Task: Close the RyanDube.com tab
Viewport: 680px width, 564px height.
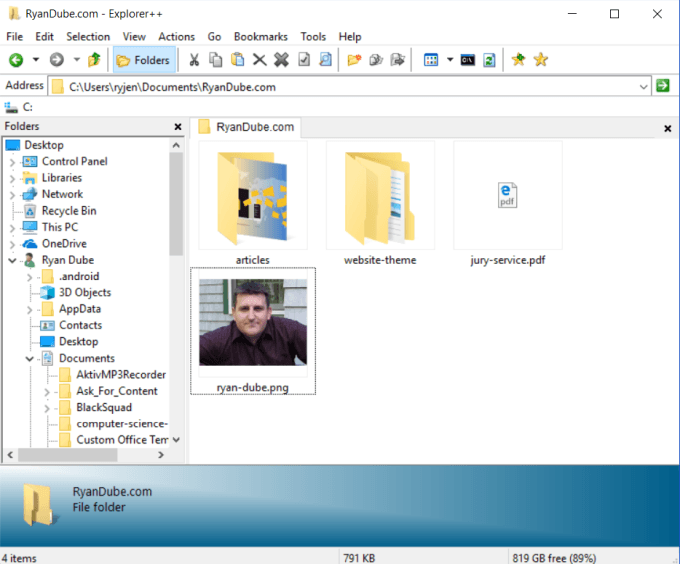Action: 668,128
